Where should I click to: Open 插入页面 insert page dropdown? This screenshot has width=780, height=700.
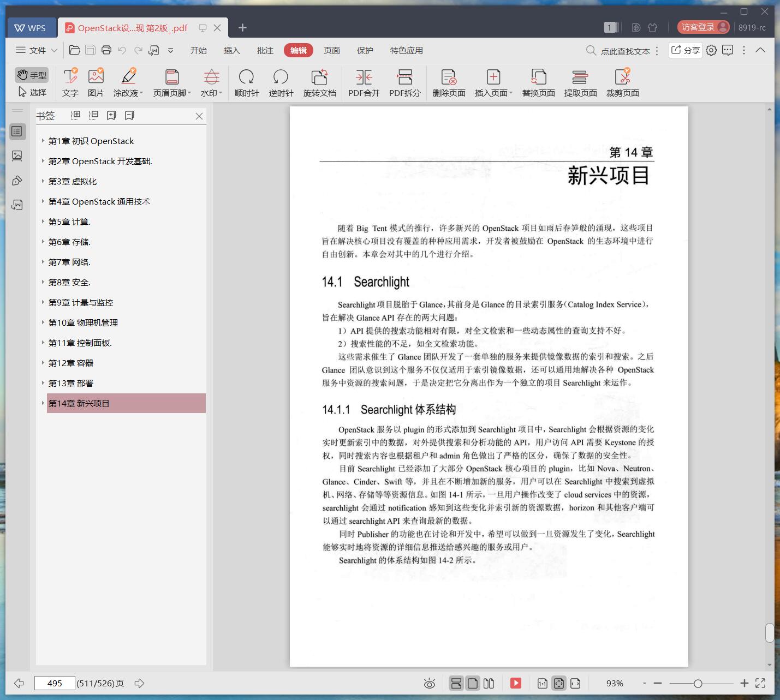[x=493, y=82]
